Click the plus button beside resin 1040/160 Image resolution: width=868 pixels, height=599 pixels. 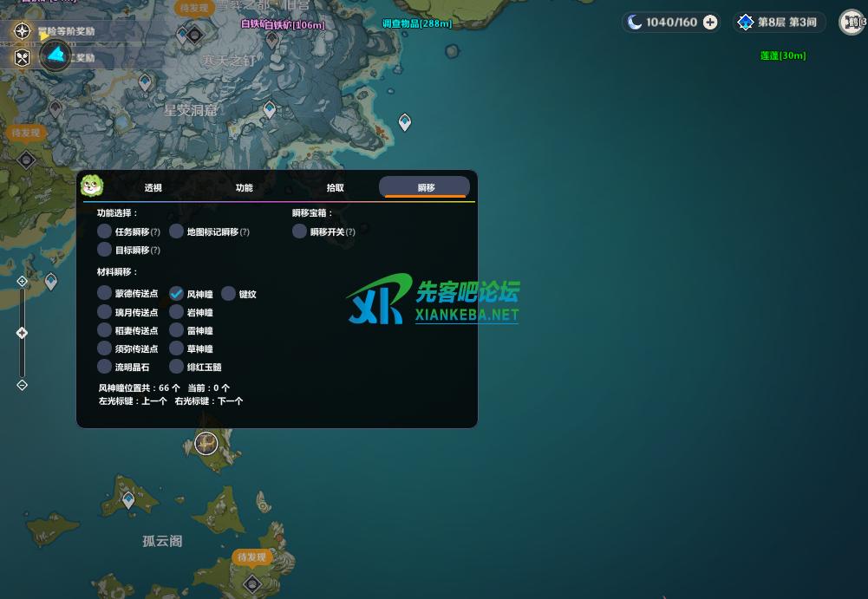pyautogui.click(x=710, y=23)
